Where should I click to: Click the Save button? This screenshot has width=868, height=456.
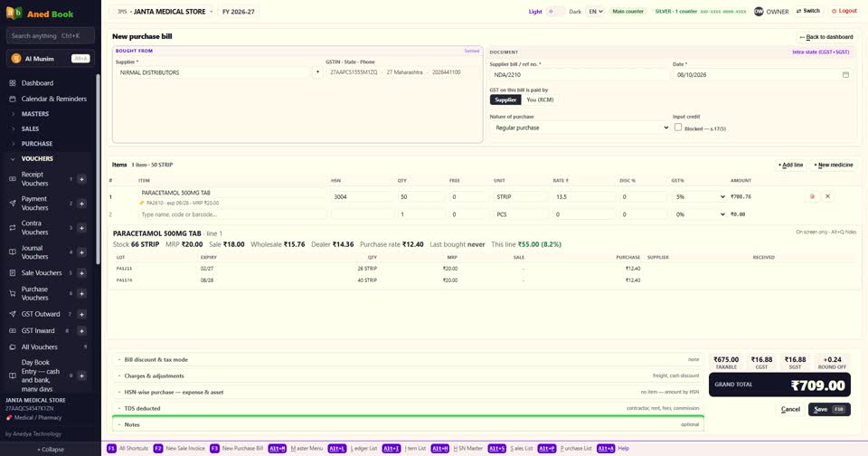(x=829, y=410)
